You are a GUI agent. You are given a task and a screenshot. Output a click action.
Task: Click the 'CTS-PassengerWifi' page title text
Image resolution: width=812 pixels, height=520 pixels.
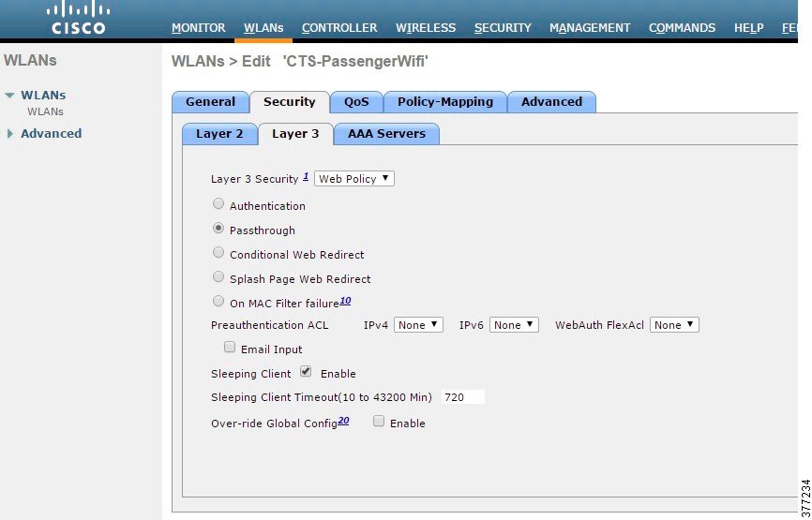pyautogui.click(x=355, y=62)
